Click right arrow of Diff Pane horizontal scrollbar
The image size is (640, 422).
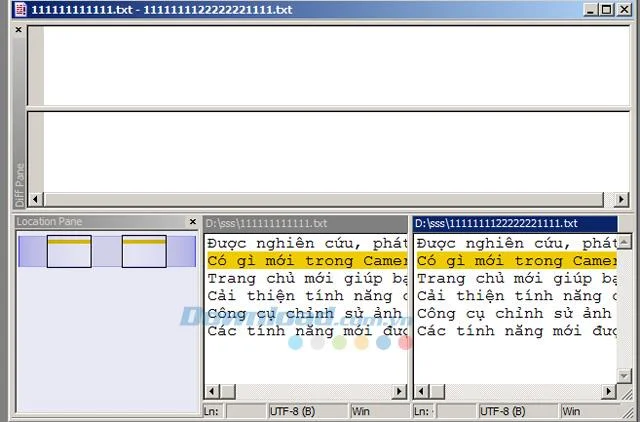(x=621, y=200)
